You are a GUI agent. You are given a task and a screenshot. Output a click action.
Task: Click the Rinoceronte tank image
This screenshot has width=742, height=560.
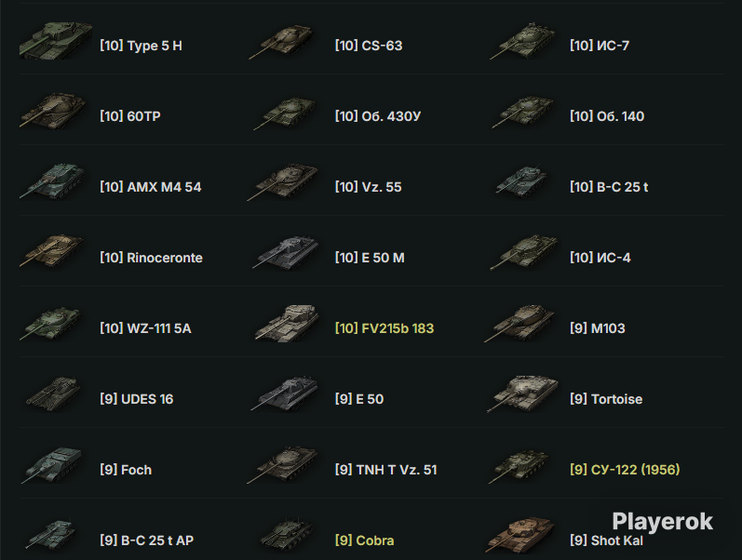[52, 251]
